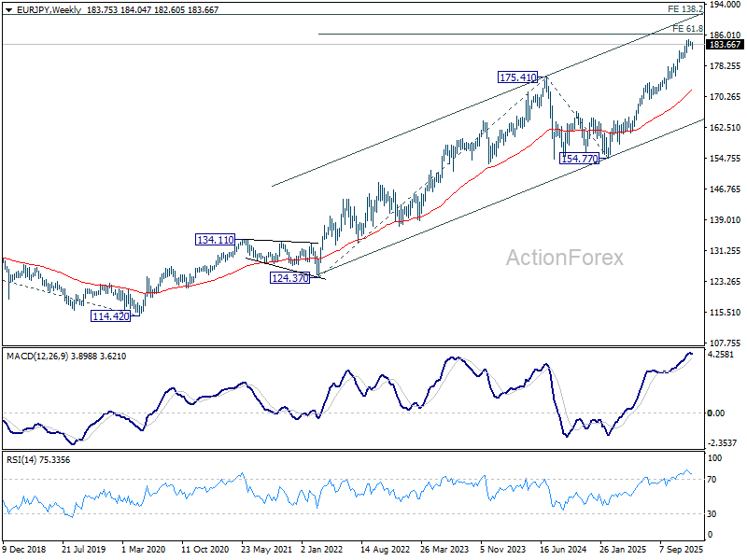Click the MACD 0.00 axis label
Image resolution: width=747 pixels, height=560 pixels.
716,413
